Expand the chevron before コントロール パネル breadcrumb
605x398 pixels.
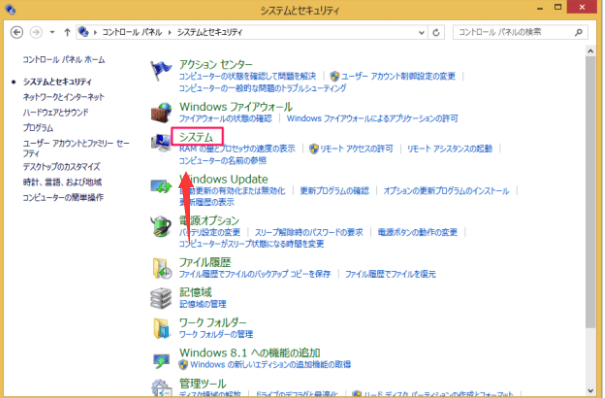pyautogui.click(x=95, y=32)
